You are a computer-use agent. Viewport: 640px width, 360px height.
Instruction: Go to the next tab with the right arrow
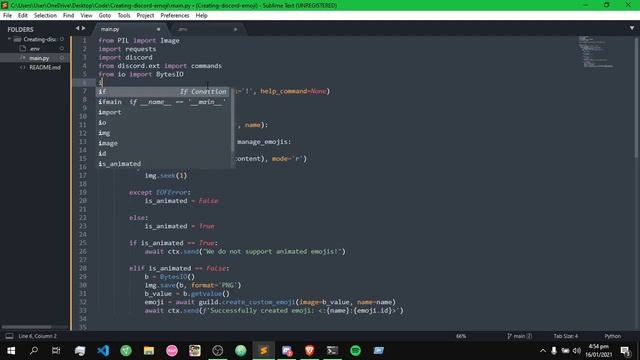tap(84, 28)
